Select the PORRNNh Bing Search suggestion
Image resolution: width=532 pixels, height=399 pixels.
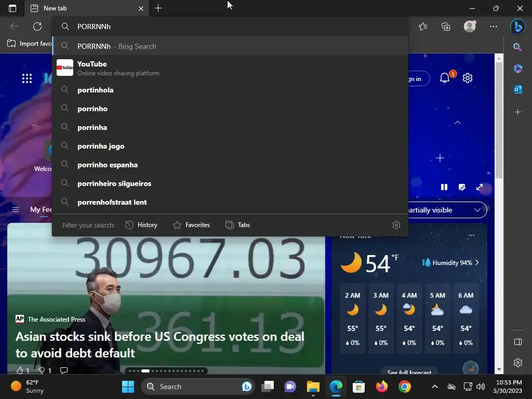(231, 46)
